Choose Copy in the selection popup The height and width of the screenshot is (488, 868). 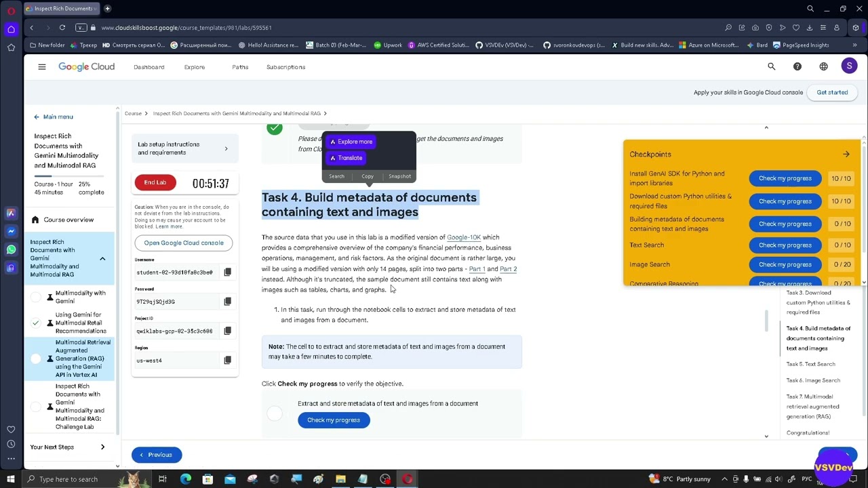pyautogui.click(x=368, y=176)
